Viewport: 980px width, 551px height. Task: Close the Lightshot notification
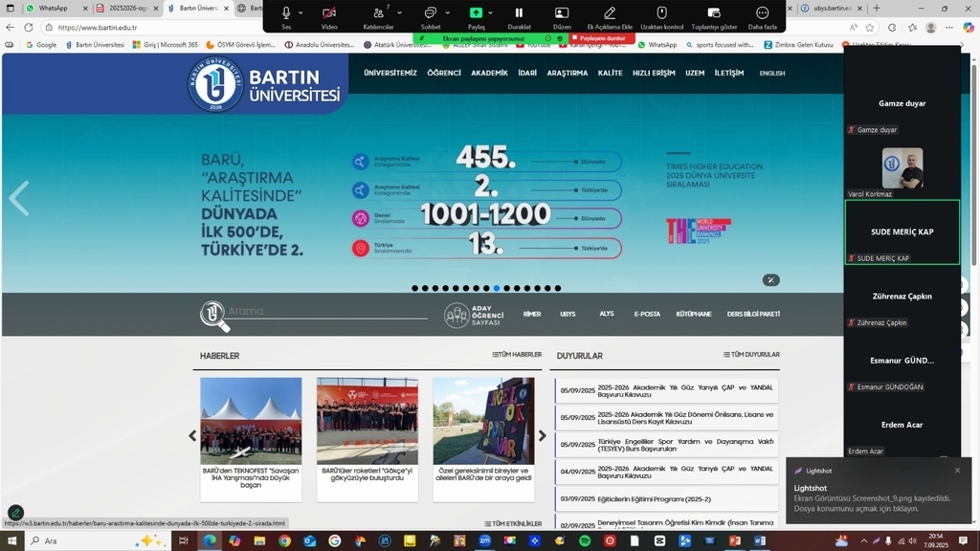point(957,471)
